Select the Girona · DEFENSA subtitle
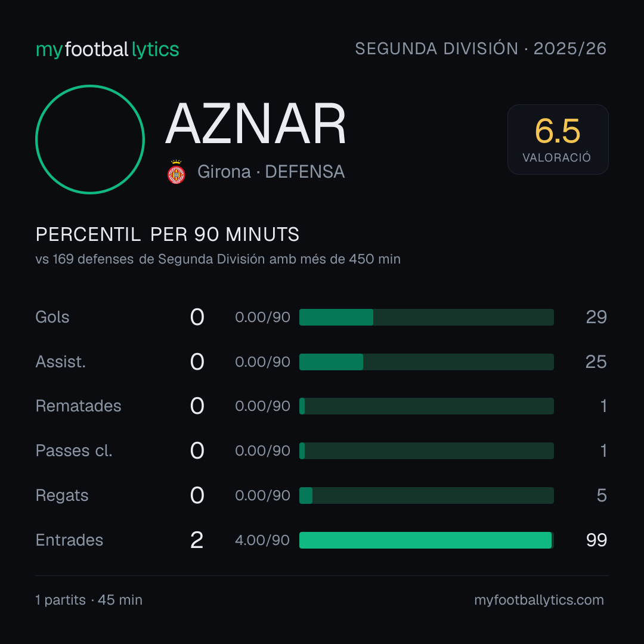Image resolution: width=644 pixels, height=644 pixels. click(271, 172)
